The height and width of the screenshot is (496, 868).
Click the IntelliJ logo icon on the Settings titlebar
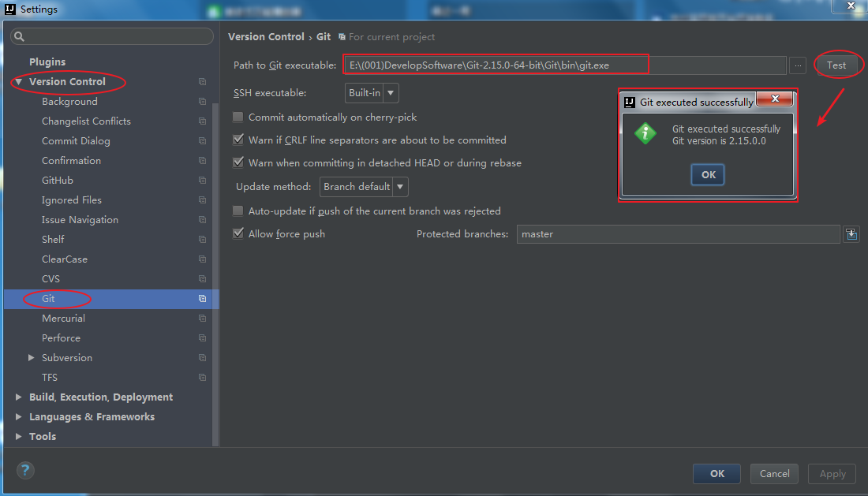point(9,9)
